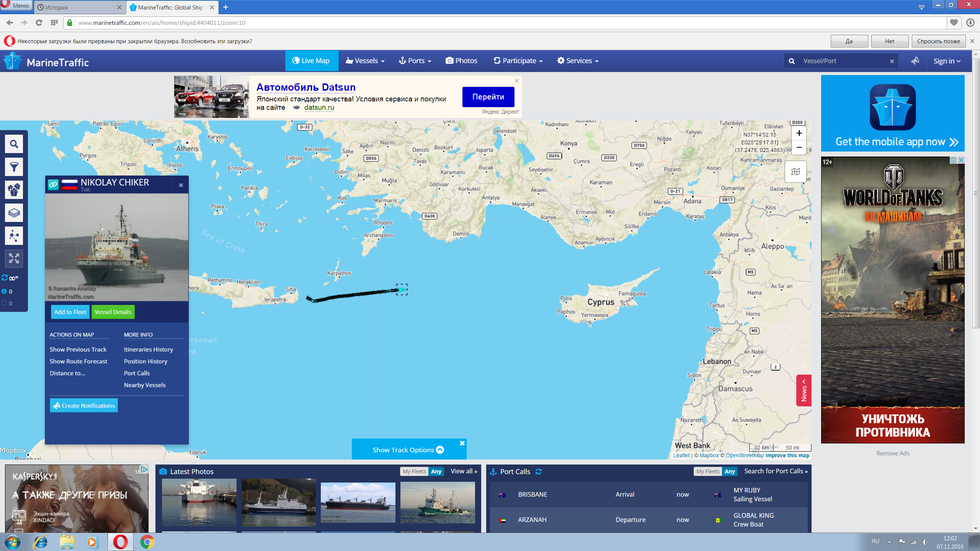
Task: Switch to the Live Map tab
Action: [311, 61]
